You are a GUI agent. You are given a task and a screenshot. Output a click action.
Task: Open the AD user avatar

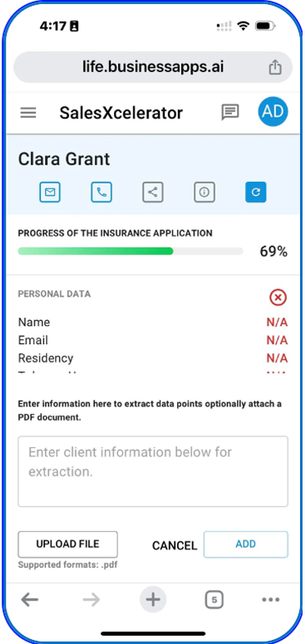tap(273, 111)
